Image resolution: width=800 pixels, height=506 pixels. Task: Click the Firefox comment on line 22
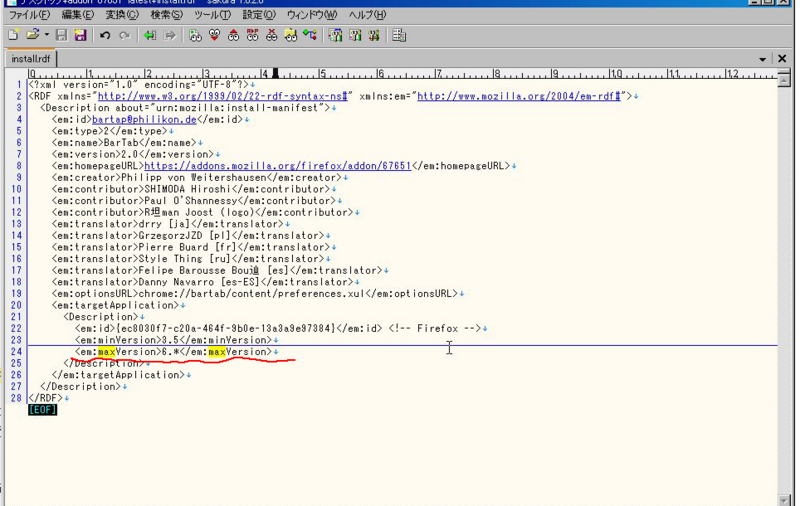435,328
